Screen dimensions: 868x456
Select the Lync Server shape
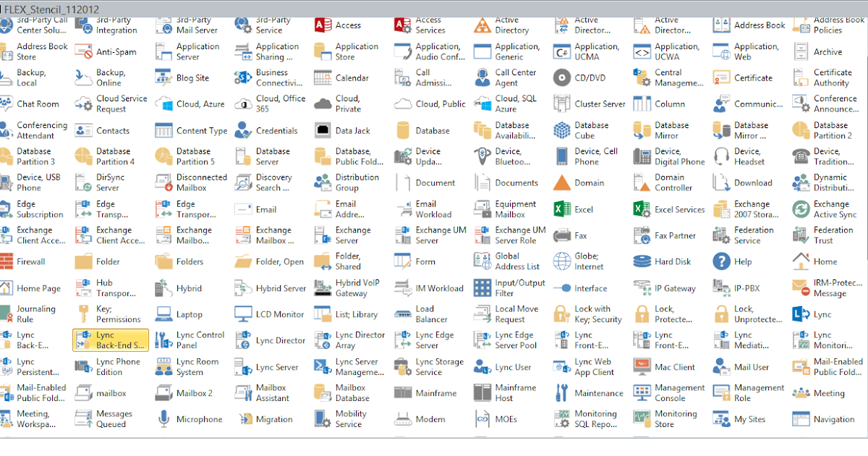[x=268, y=367]
